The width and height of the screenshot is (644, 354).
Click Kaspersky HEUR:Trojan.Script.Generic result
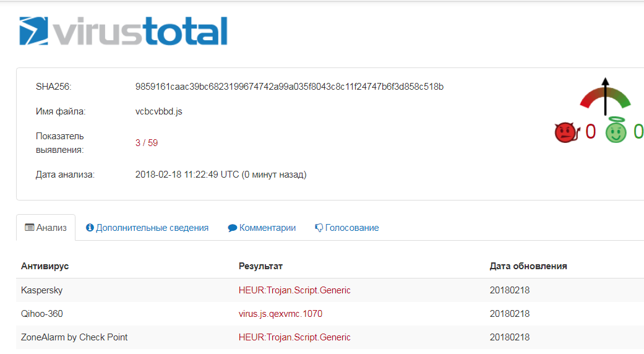coord(294,290)
